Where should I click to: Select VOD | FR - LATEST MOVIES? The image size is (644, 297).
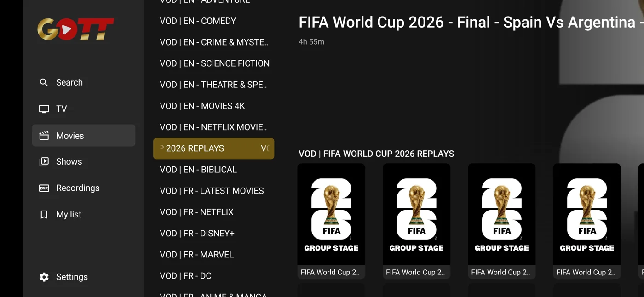point(212,191)
